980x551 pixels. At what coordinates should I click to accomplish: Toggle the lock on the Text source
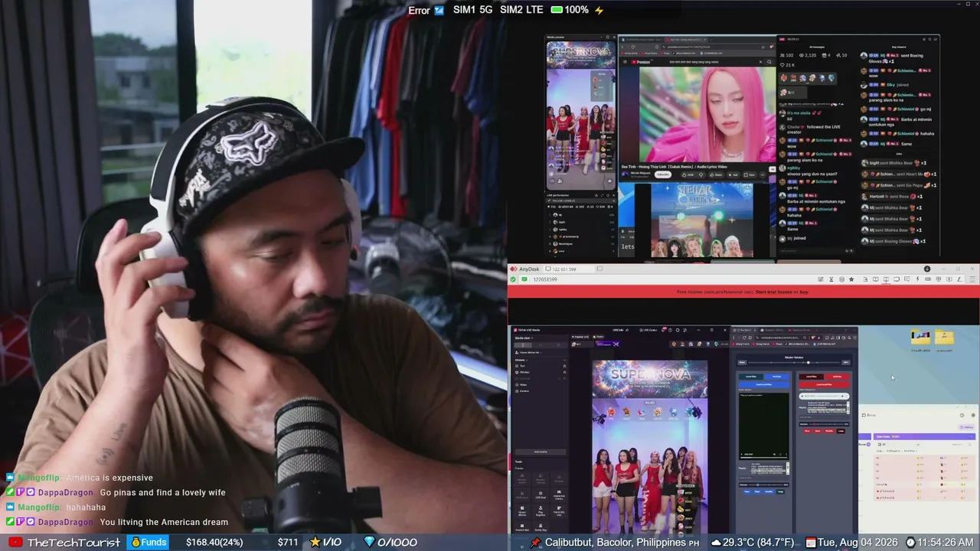point(565,366)
